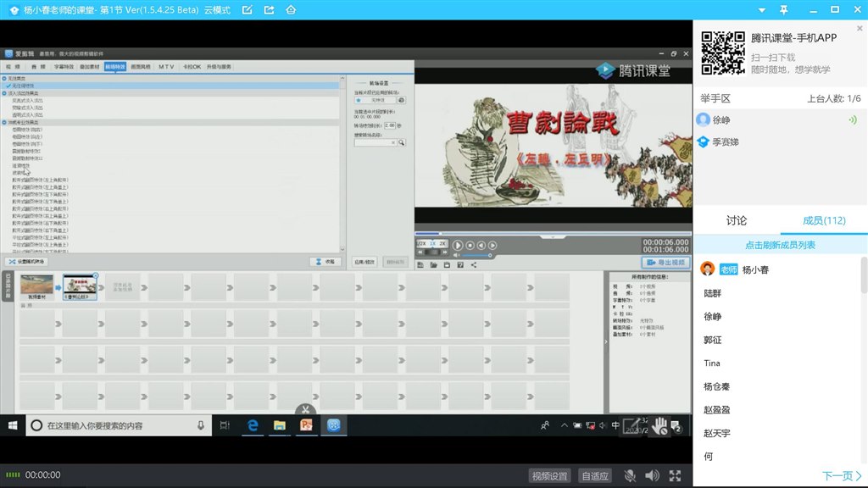The height and width of the screenshot is (488, 868).
Task: Click the help question icon under preview
Action: [460, 265]
